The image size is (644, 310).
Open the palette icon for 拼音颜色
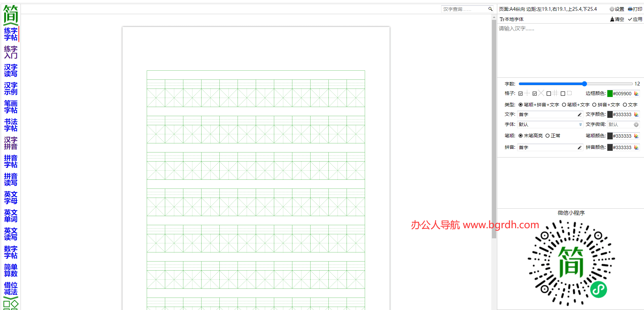coord(636,147)
